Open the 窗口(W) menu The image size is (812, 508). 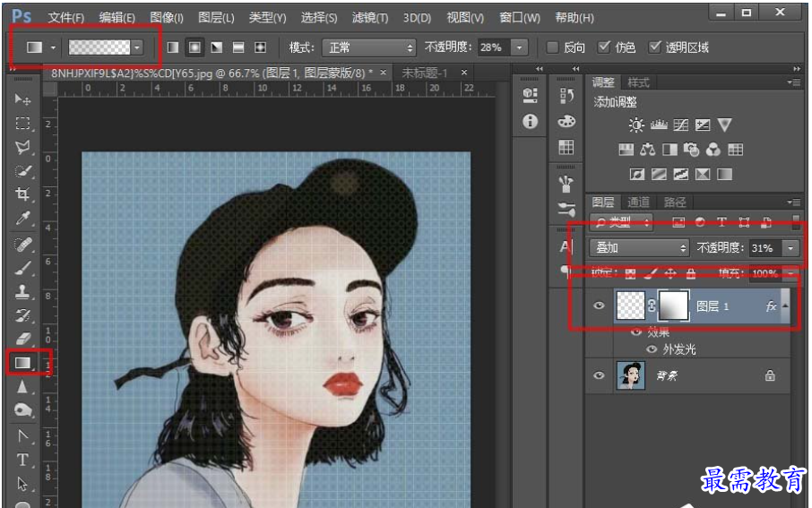[520, 18]
